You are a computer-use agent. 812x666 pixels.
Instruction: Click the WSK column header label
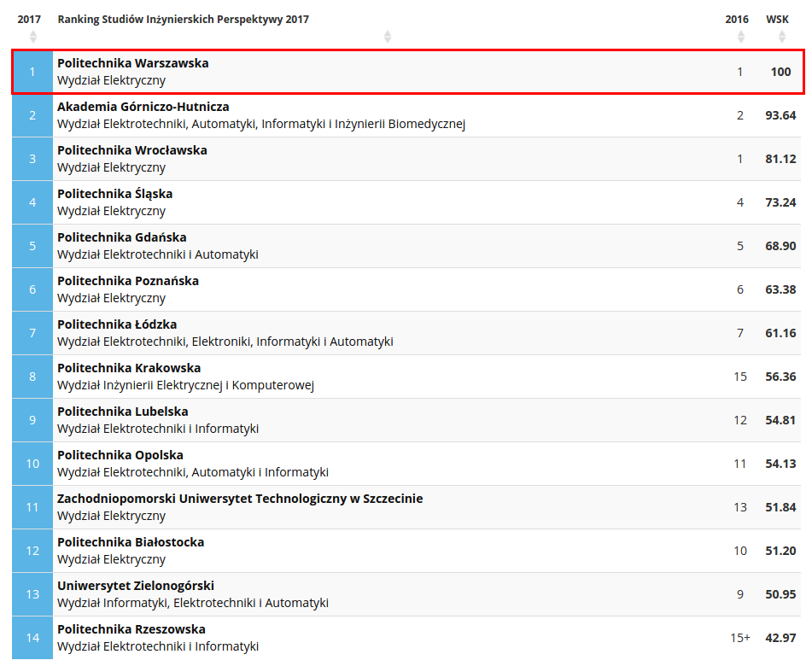pos(777,19)
